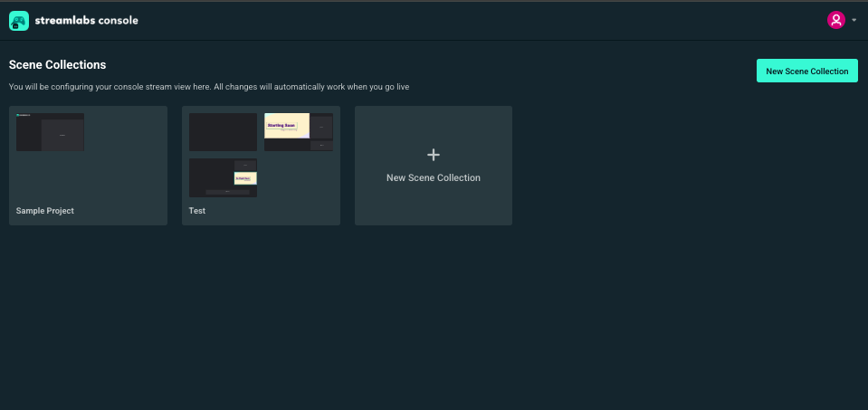
Task: Click the Test card's blank top-left scene thumbnail
Action: point(223,132)
